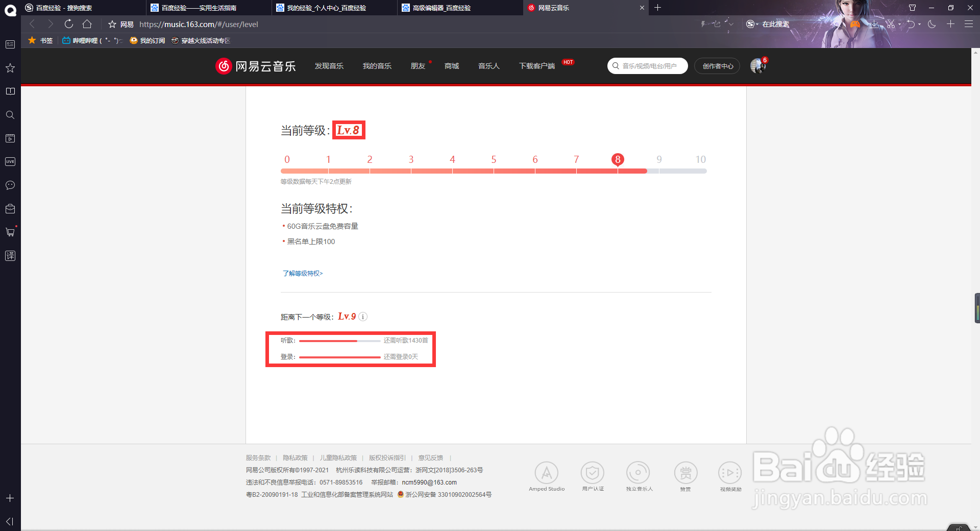Screen dimensions: 980x531
Task: Click the 听歌 progress bar
Action: point(340,341)
